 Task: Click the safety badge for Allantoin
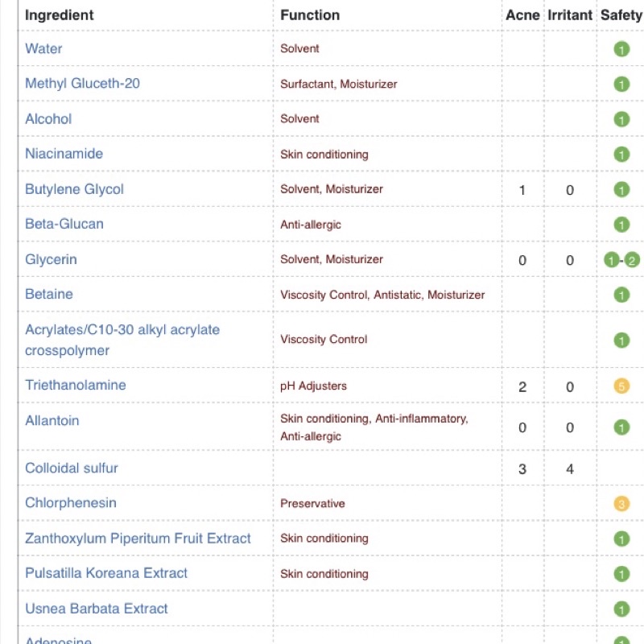(x=621, y=427)
